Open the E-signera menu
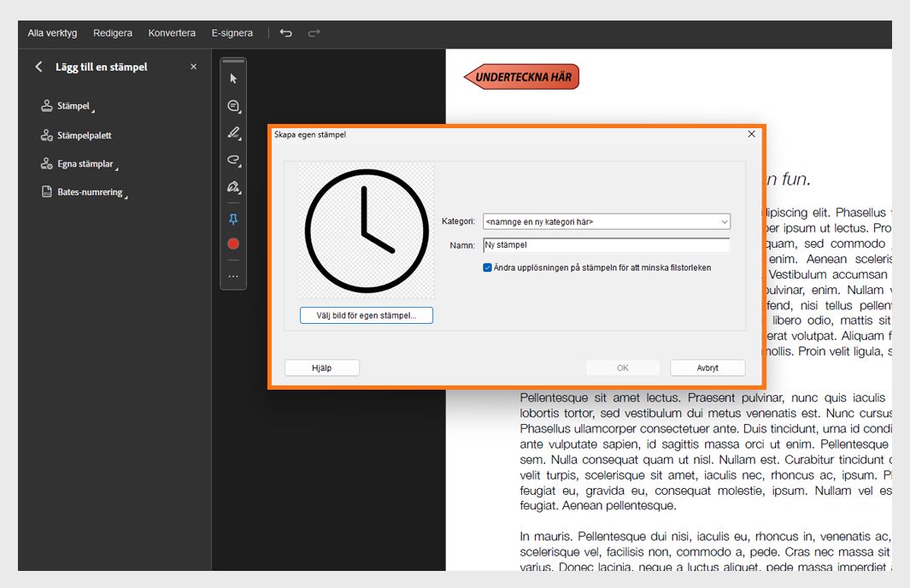The width and height of the screenshot is (910, 588). pyautogui.click(x=232, y=32)
